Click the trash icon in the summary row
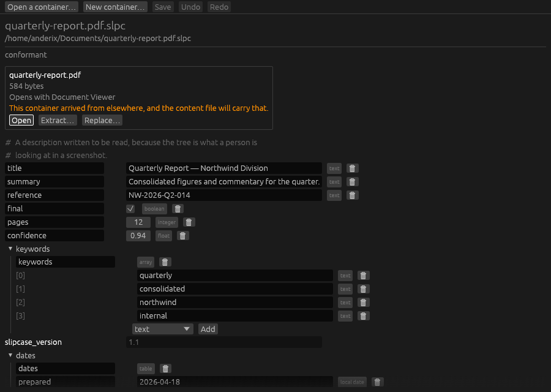 [x=352, y=182]
